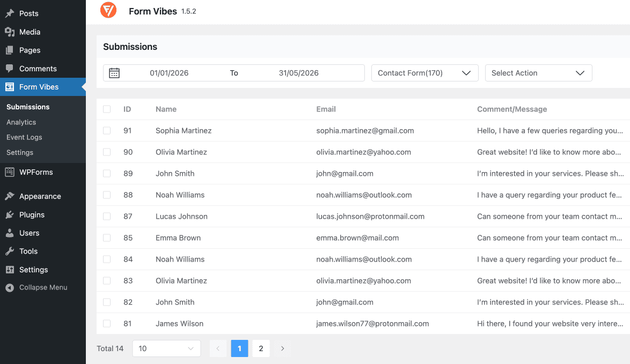Click the end date 31/05/2026 field
630x364 pixels.
pyautogui.click(x=298, y=73)
